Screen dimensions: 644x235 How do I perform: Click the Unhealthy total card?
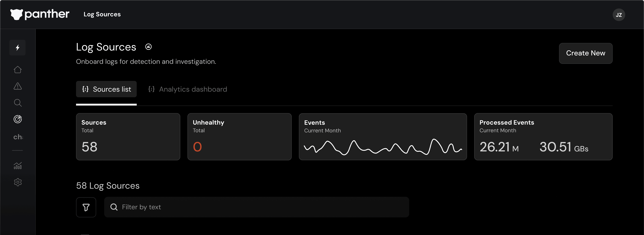click(x=239, y=137)
